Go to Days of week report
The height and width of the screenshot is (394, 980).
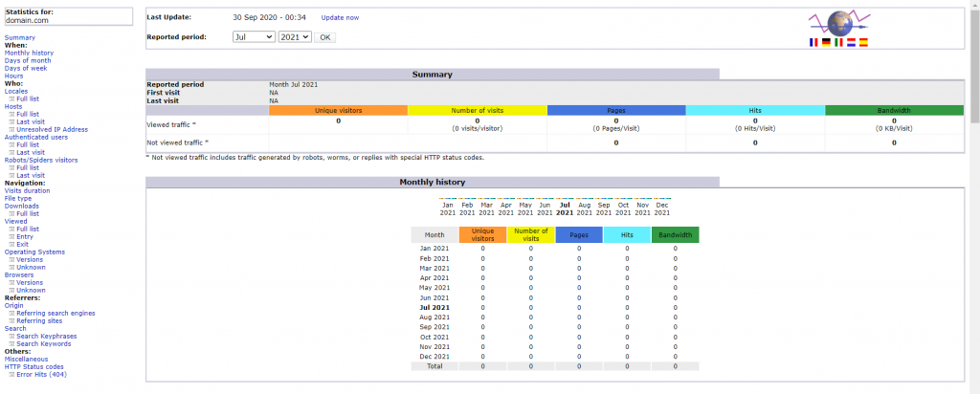[x=26, y=68]
